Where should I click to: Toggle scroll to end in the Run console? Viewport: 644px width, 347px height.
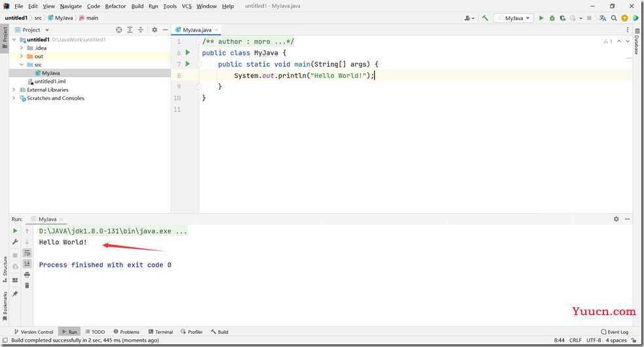pos(27,263)
